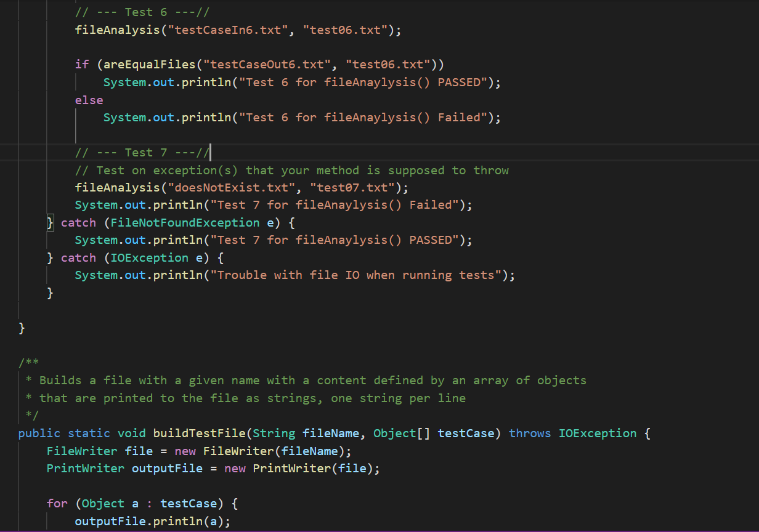Viewport: 759px width, 532px height.
Task: Click the "Test on exception(s)" comment line
Action: [292, 170]
